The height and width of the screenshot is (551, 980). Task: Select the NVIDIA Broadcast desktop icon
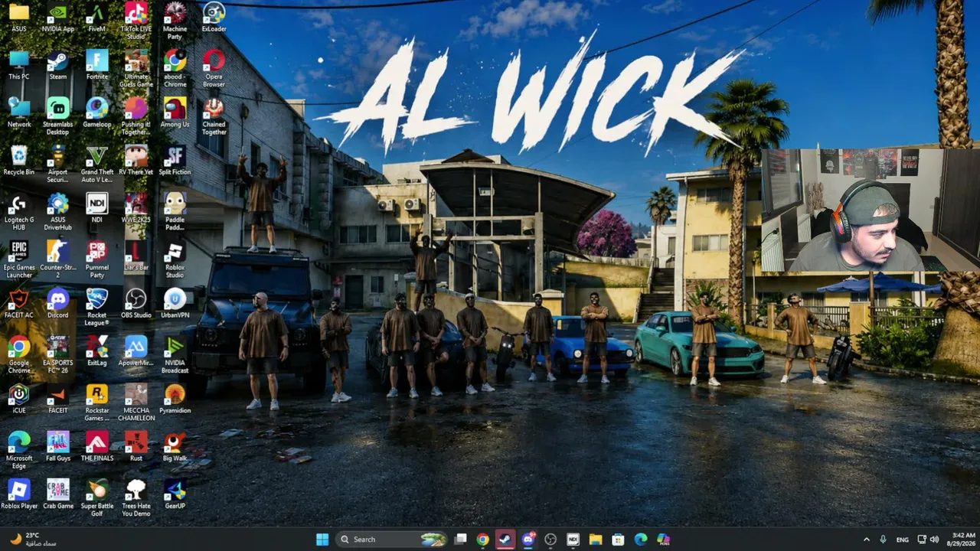175,354
